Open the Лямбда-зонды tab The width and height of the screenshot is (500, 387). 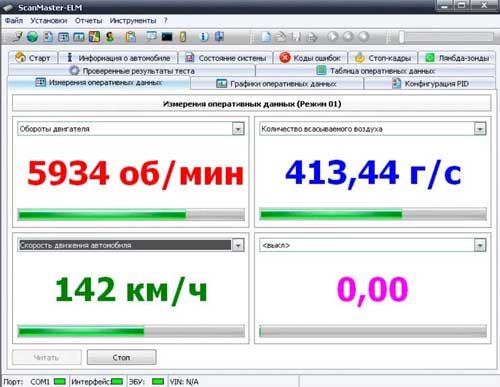pos(457,58)
